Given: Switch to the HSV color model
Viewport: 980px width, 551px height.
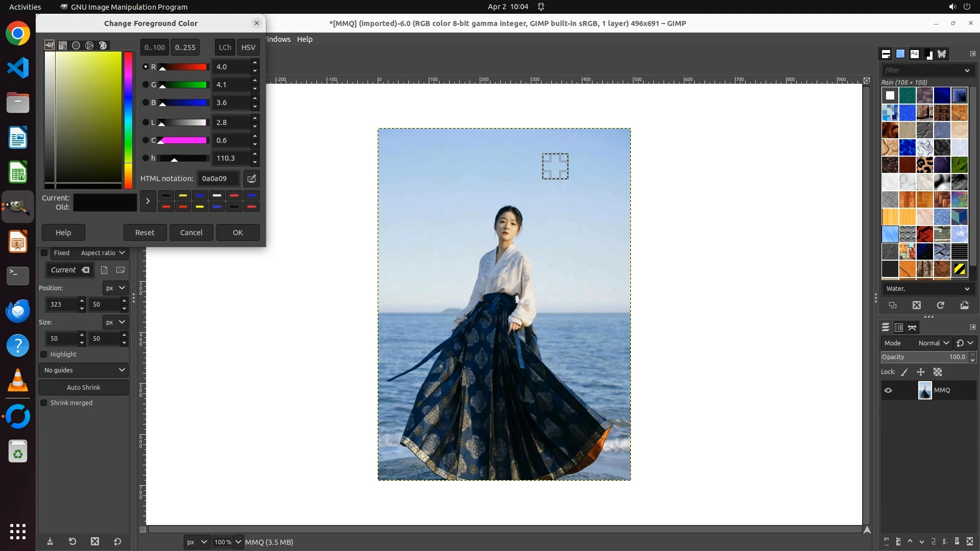Looking at the screenshot, I should click(x=248, y=47).
